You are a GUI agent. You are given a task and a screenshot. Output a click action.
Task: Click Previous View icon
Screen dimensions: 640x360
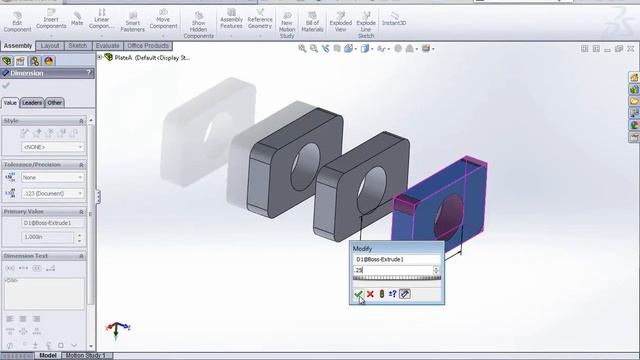point(325,49)
